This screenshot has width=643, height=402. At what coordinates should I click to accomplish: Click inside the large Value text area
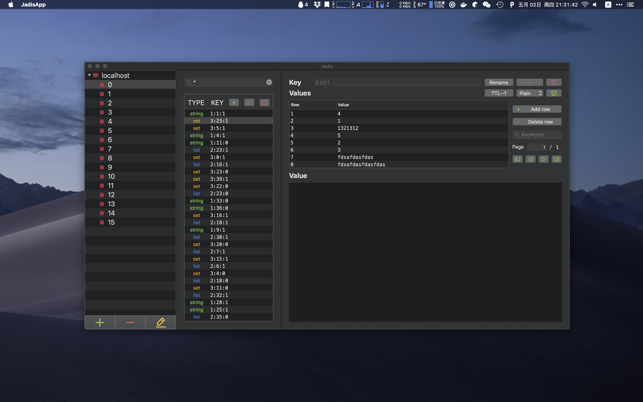click(425, 252)
